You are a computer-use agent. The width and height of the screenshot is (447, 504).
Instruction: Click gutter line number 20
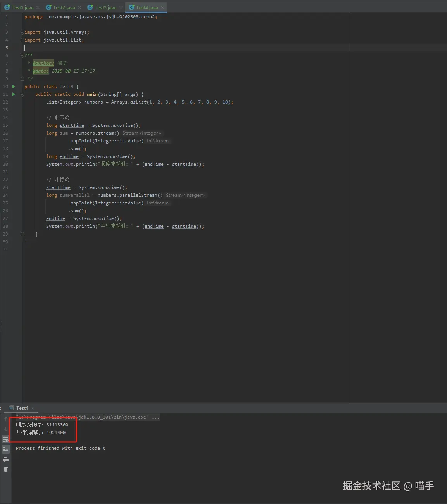coord(5,164)
